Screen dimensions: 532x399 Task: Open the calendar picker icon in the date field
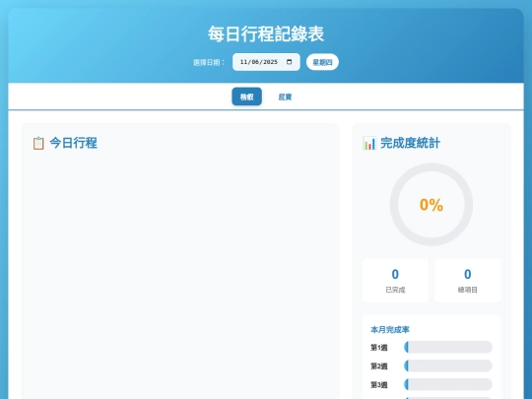[289, 62]
